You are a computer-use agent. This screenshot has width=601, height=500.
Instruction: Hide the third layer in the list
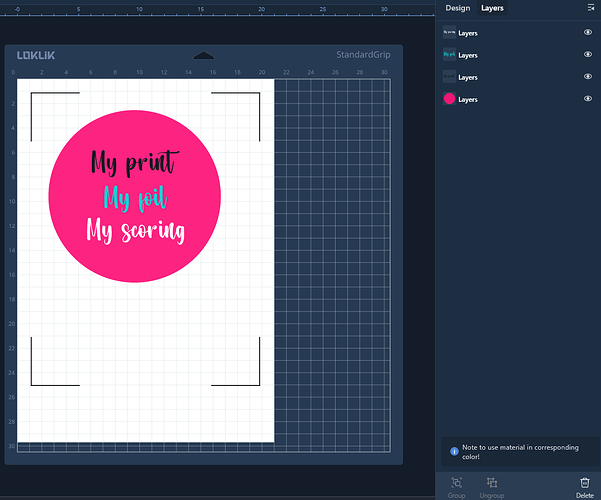(587, 77)
